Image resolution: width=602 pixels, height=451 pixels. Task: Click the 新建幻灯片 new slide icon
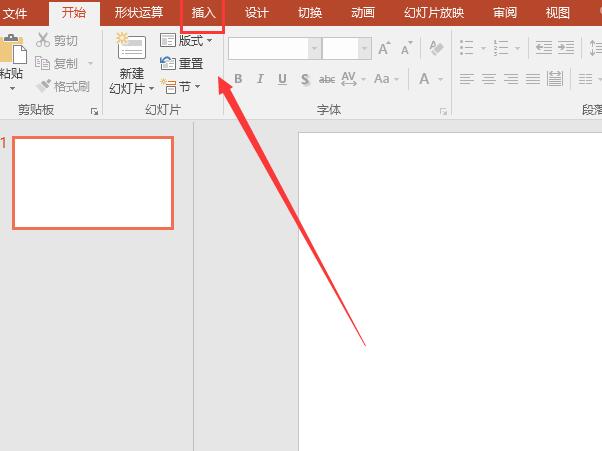(132, 48)
